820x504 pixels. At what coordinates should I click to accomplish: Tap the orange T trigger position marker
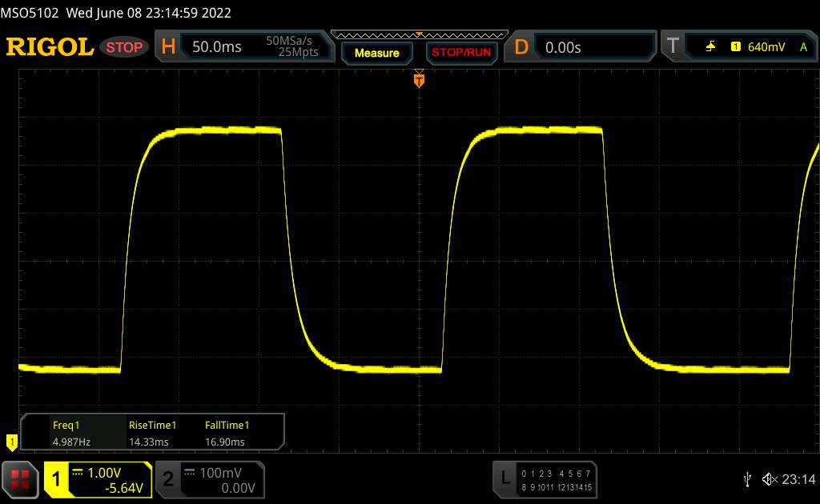418,80
